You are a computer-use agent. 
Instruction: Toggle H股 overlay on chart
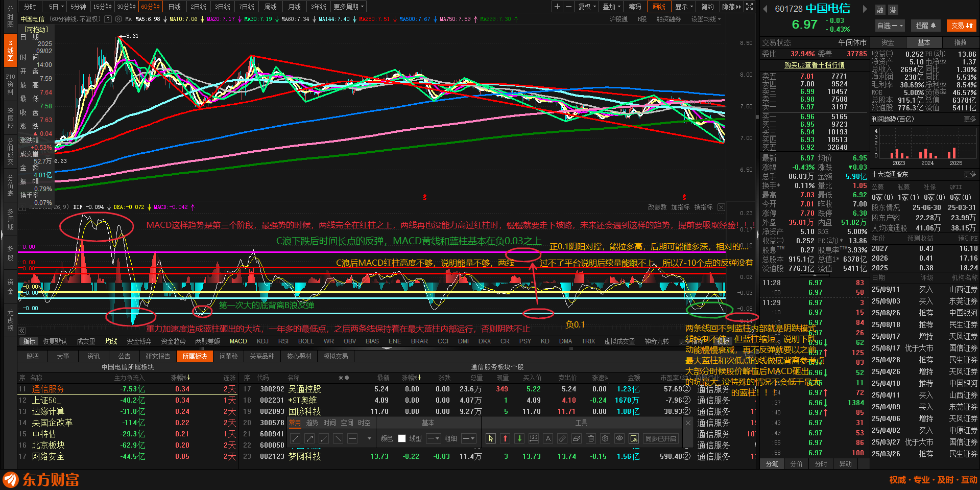click(642, 19)
